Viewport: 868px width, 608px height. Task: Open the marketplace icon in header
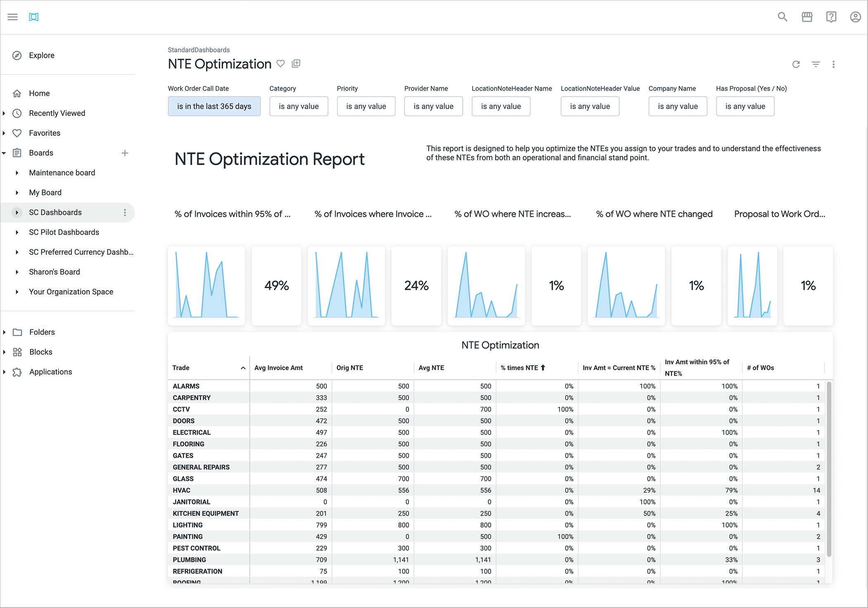pos(807,17)
